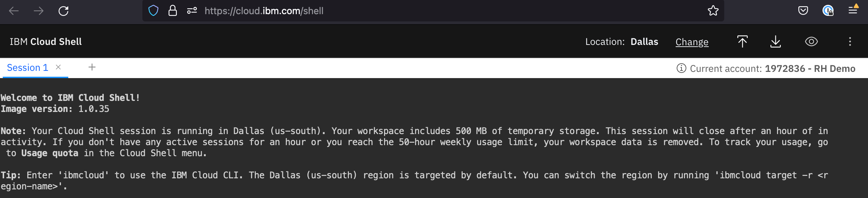Reload the Cloud Shell page
The height and width of the screenshot is (198, 868).
point(63,11)
